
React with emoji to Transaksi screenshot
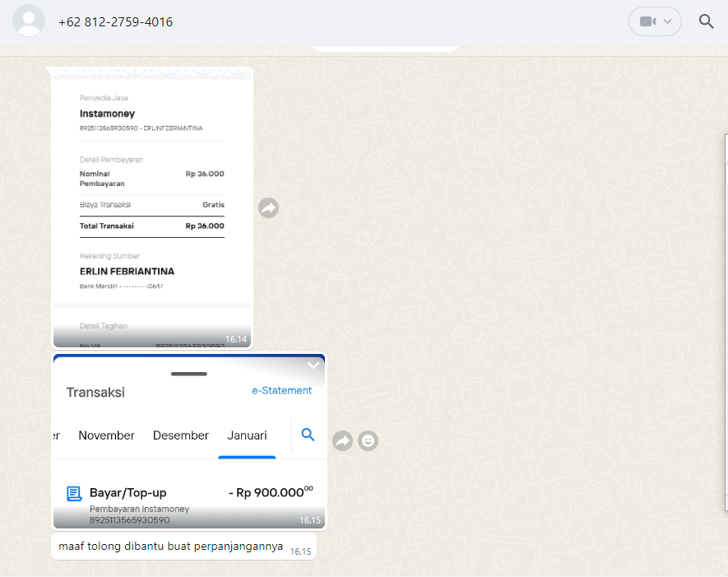(369, 440)
